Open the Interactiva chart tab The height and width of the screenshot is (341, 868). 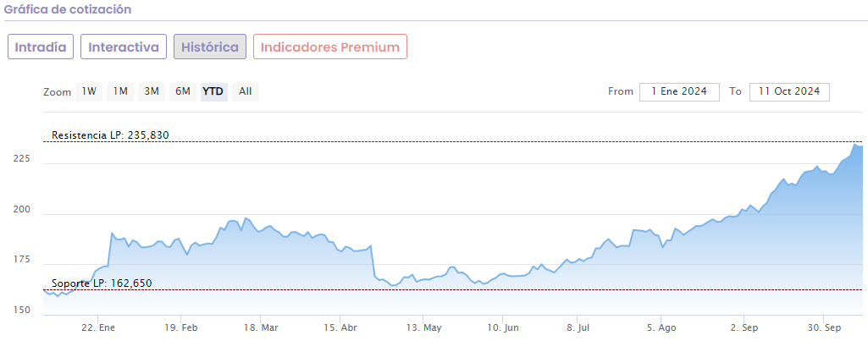124,47
